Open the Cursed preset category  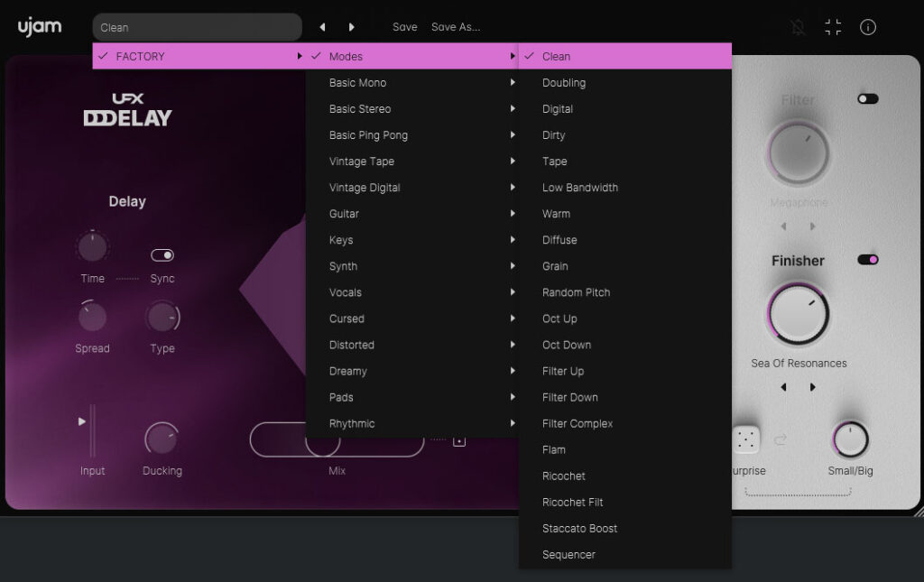(x=411, y=319)
